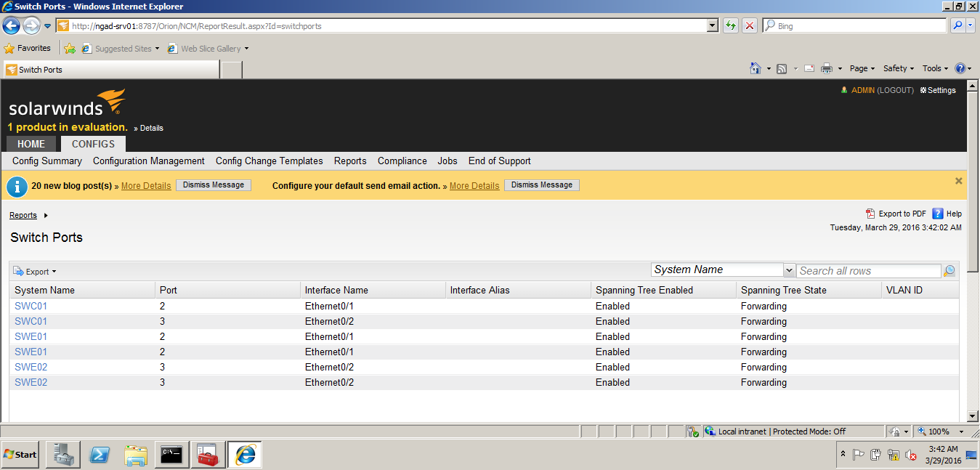Refresh the page with the green arrows icon
The width and height of the screenshot is (980, 470).
pyautogui.click(x=731, y=25)
